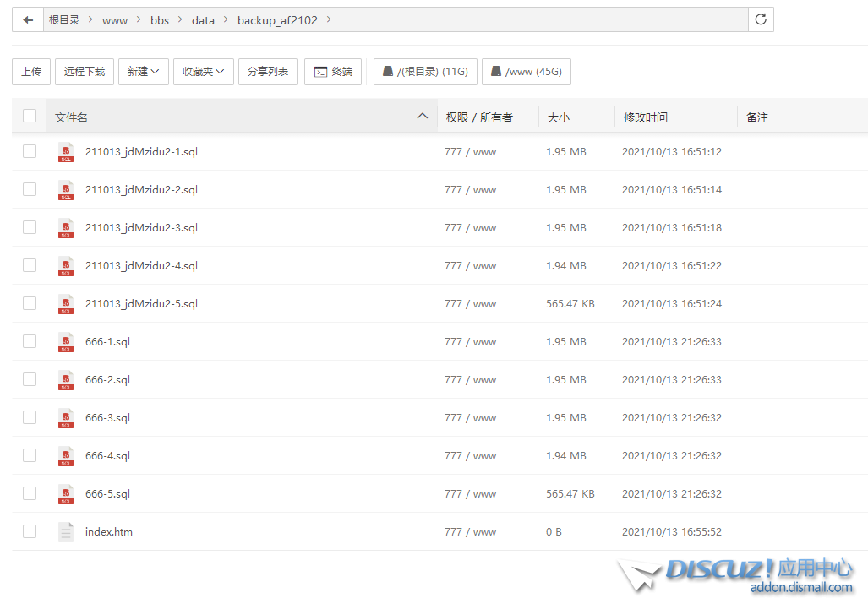This screenshot has width=868, height=609.
Task: Click the 远程下载 button
Action: point(85,72)
